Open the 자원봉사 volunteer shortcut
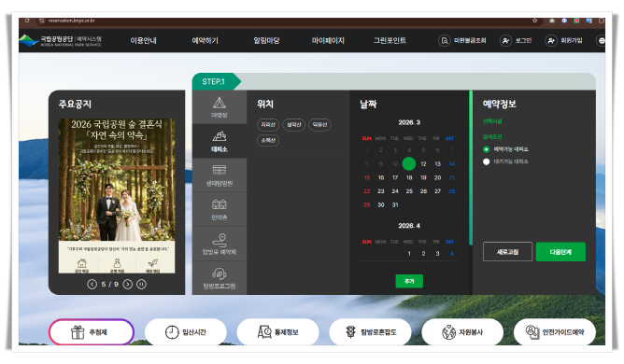624x364 pixels. (462, 331)
